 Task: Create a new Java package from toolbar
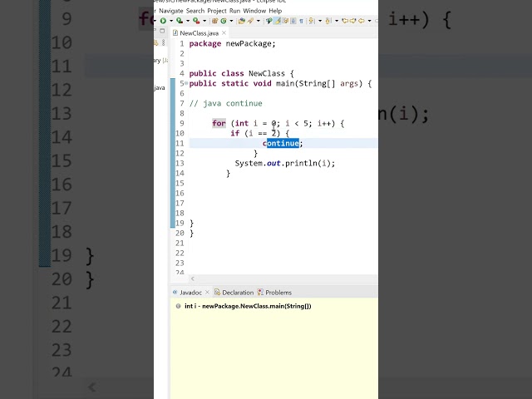pyautogui.click(x=214, y=21)
